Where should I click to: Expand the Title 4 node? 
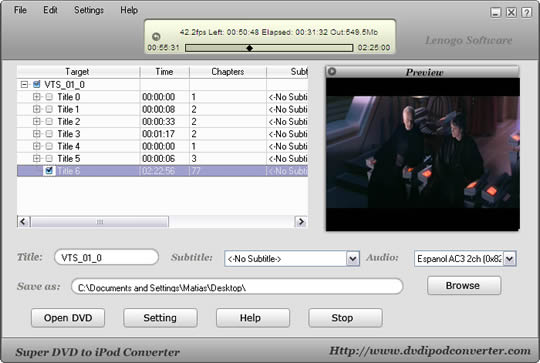pos(37,146)
